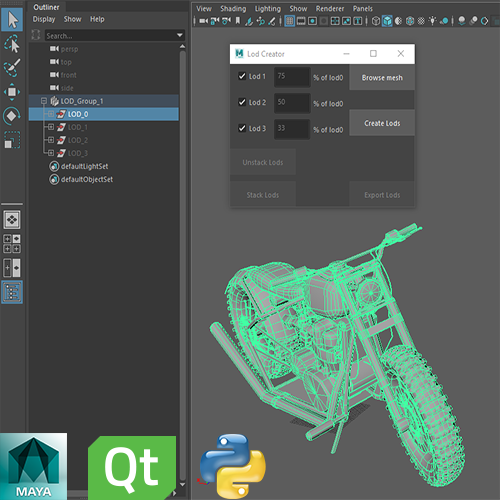This screenshot has height=500, width=500.
Task: Open the viewport Lighting menu
Action: [268, 9]
